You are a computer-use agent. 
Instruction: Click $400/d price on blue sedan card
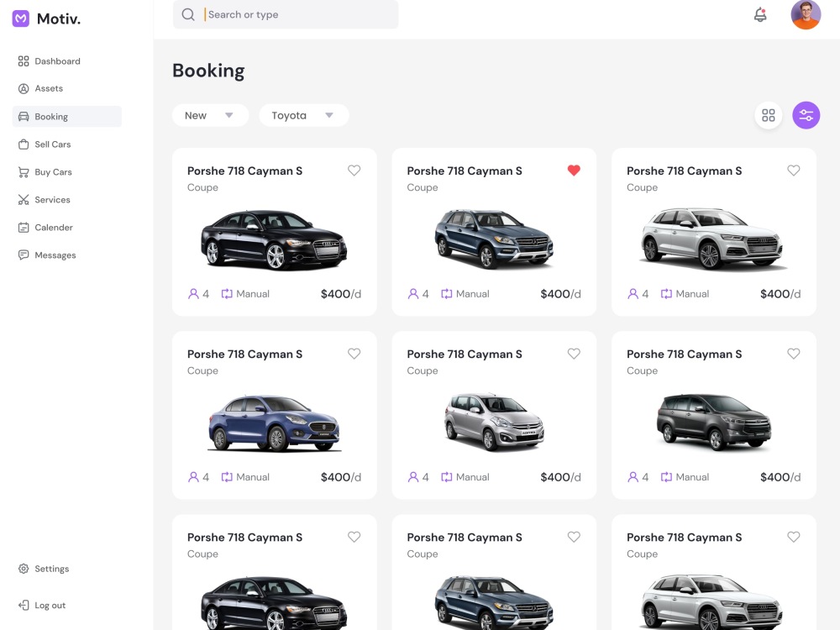[341, 477]
